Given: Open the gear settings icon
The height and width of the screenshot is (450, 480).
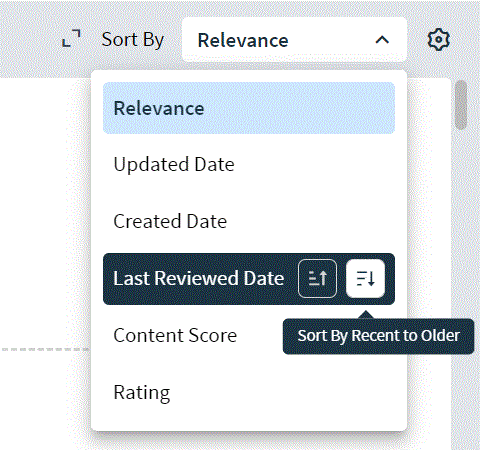Looking at the screenshot, I should coord(438,40).
